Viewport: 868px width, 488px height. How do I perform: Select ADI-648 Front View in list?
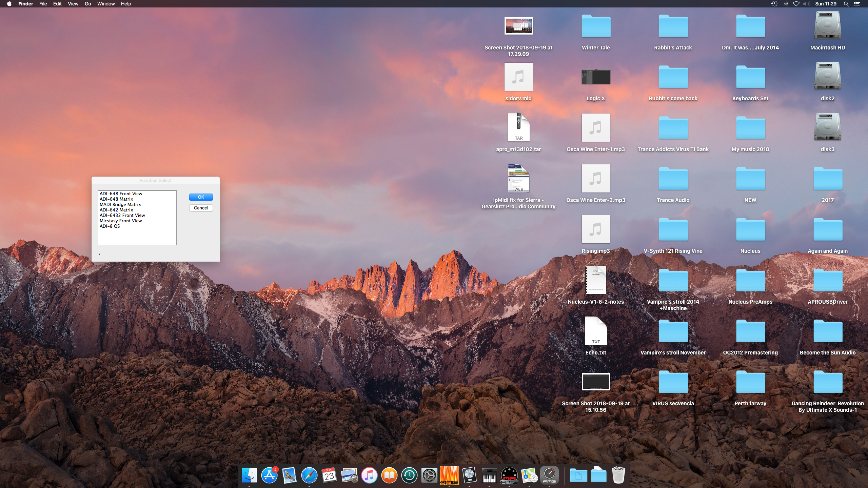pos(121,194)
